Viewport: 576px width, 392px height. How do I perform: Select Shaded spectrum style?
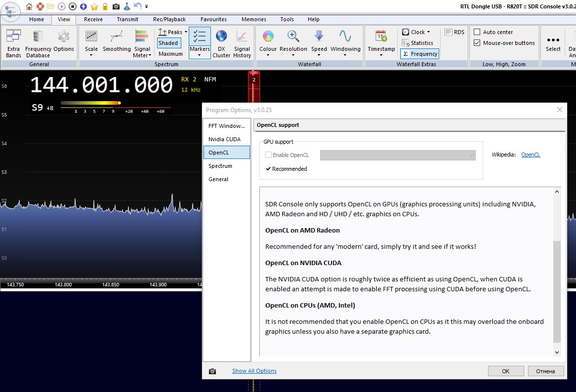click(x=168, y=43)
